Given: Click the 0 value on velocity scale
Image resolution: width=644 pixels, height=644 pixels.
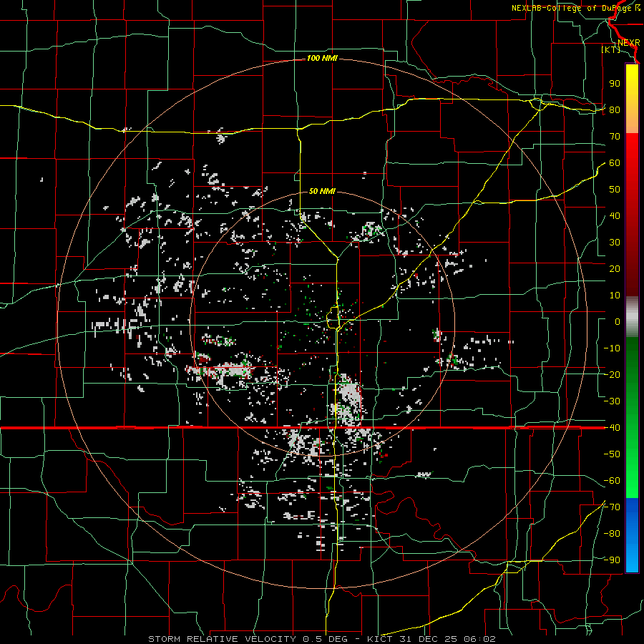Looking at the screenshot, I should (618, 322).
